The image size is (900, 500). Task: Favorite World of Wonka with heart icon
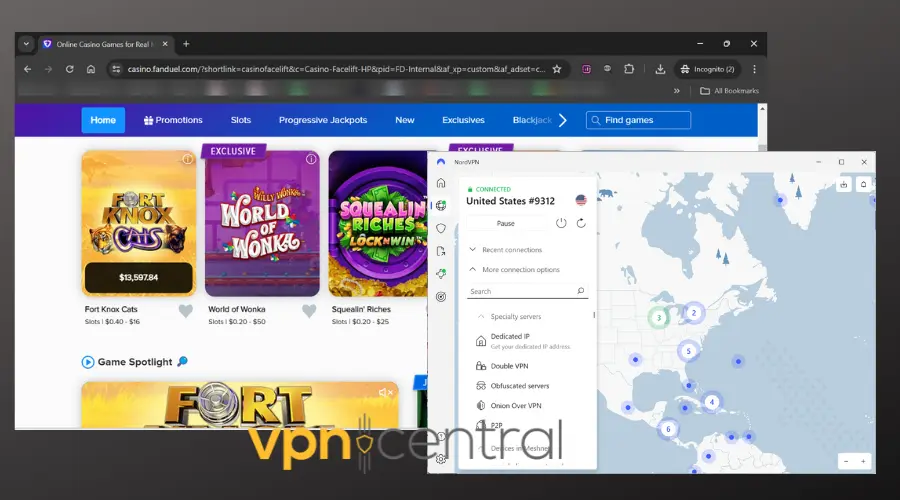point(309,311)
